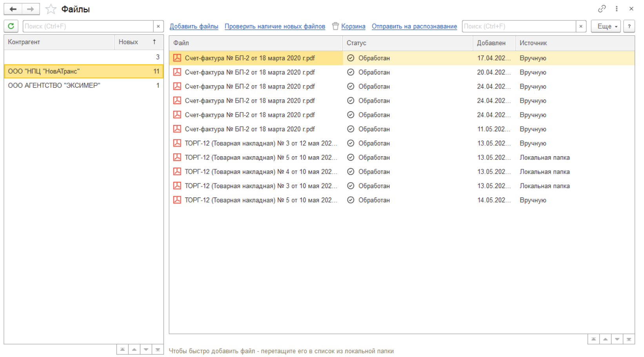Open the three-dot menu in title bar
Viewport: 644px width, 357px height.
(x=617, y=9)
